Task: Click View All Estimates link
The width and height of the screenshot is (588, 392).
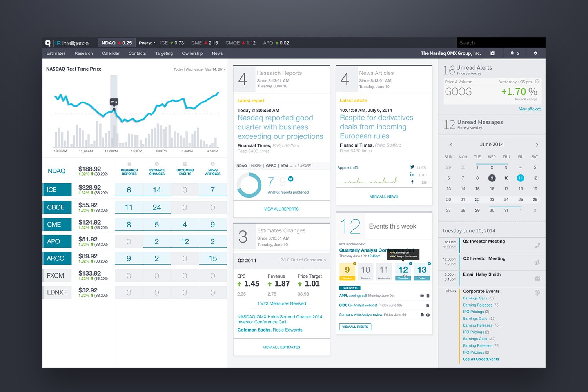Action: click(x=281, y=347)
